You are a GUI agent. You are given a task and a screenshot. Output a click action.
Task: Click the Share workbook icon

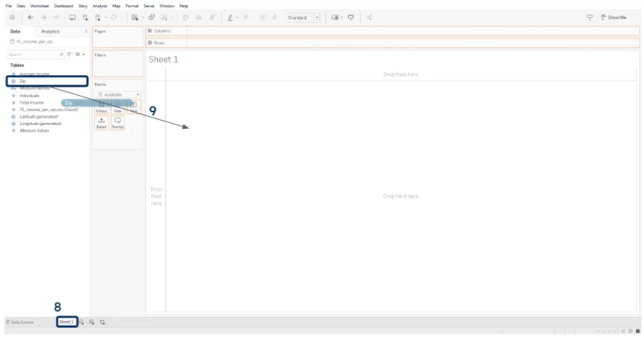369,17
